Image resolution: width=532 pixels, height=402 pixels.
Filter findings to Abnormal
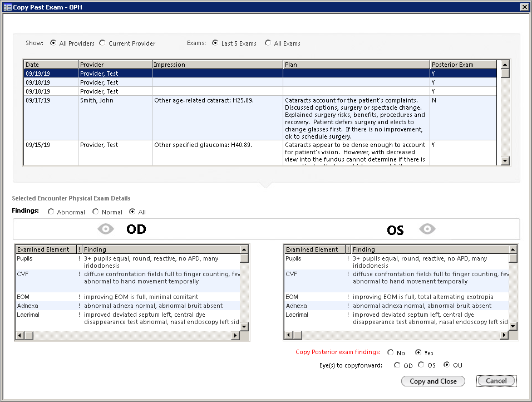pos(51,212)
